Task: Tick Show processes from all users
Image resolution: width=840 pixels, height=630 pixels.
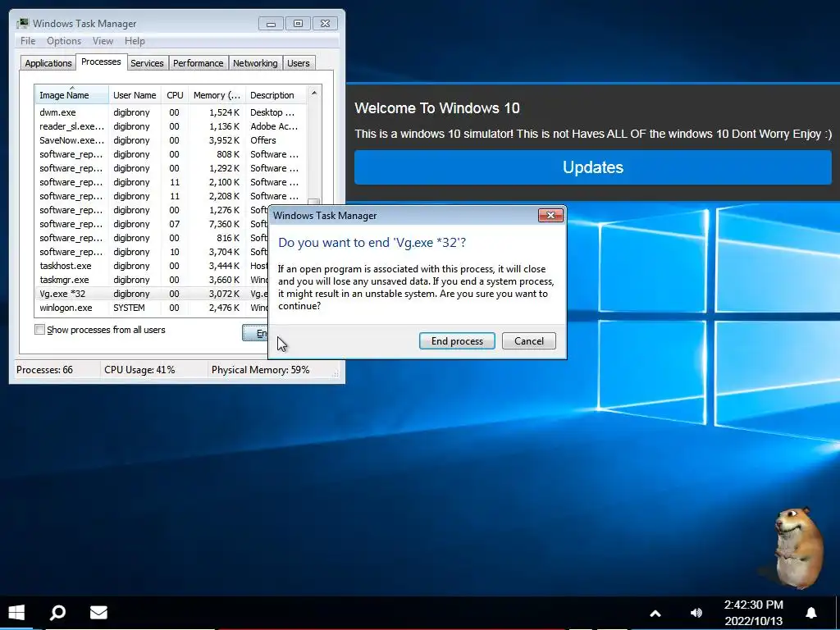Action: (39, 330)
